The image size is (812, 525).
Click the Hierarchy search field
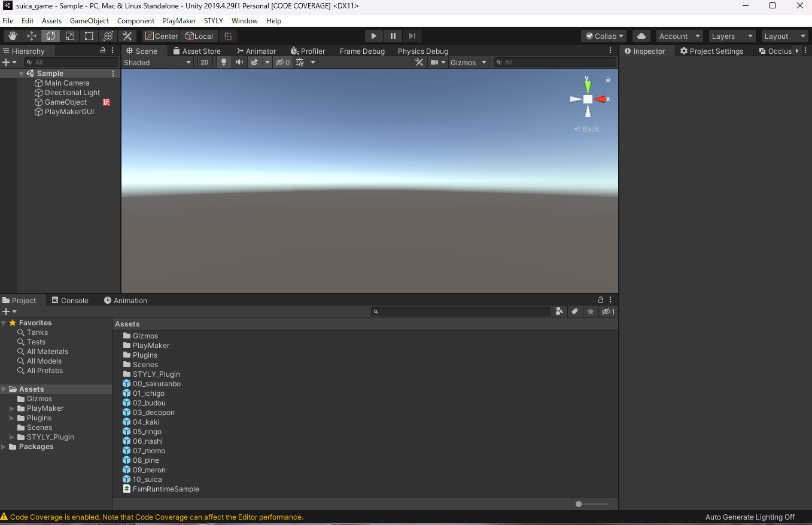pyautogui.click(x=71, y=62)
